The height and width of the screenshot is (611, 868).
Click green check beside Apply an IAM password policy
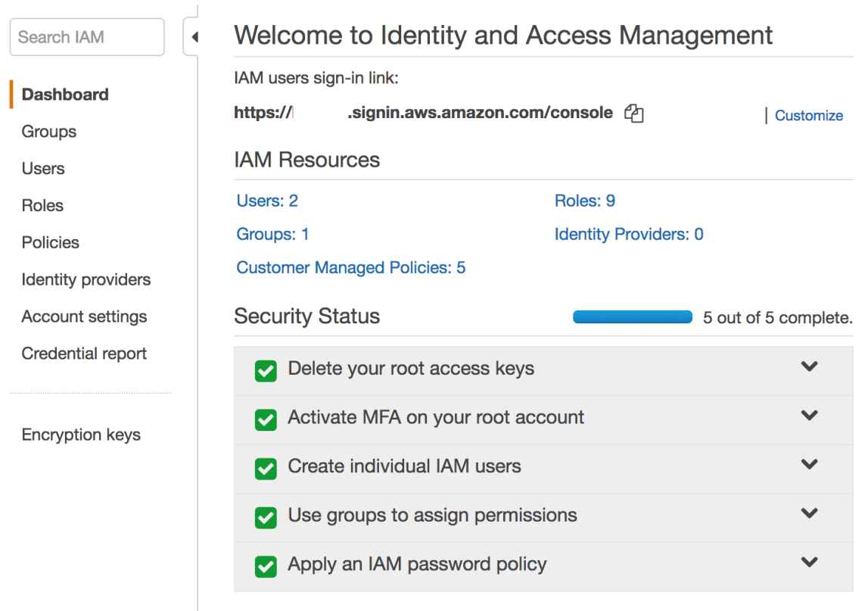click(266, 566)
